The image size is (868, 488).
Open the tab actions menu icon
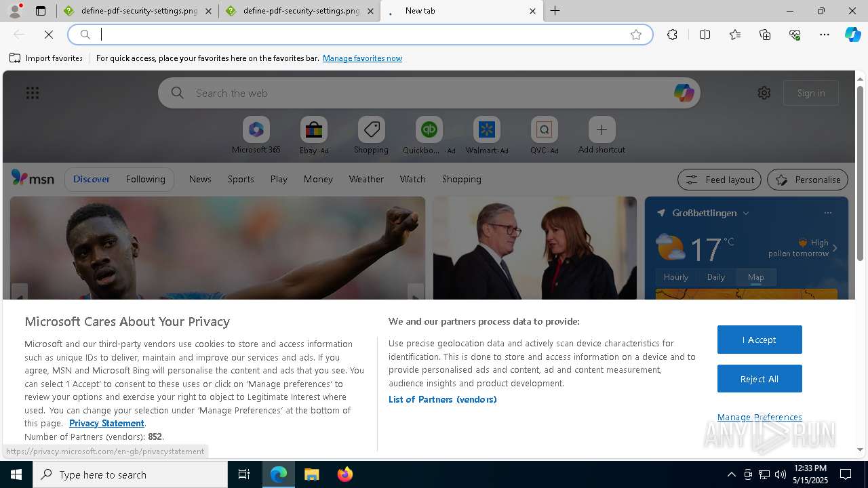point(41,11)
